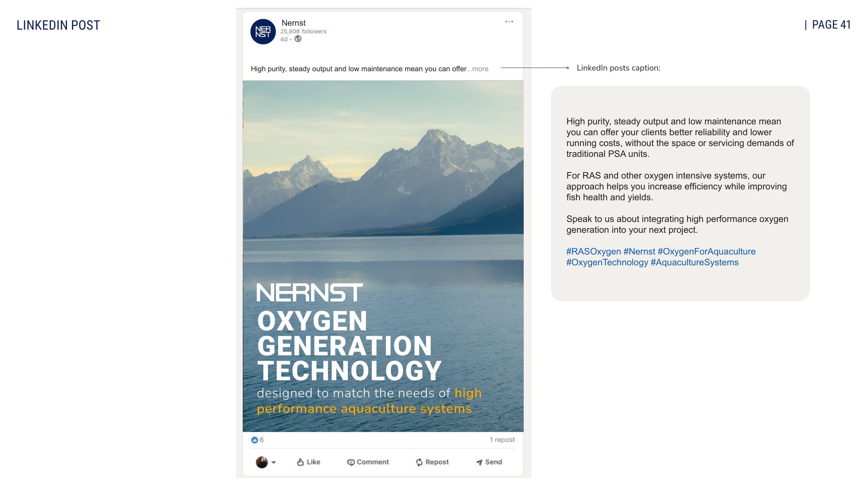Click the reaction count 6
This screenshot has height=488, width=868.
click(x=261, y=440)
